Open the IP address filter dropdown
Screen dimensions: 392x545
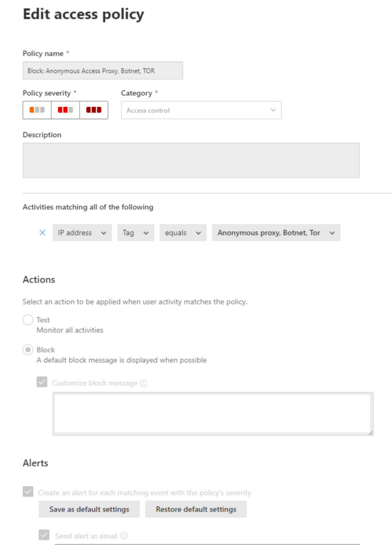82,233
